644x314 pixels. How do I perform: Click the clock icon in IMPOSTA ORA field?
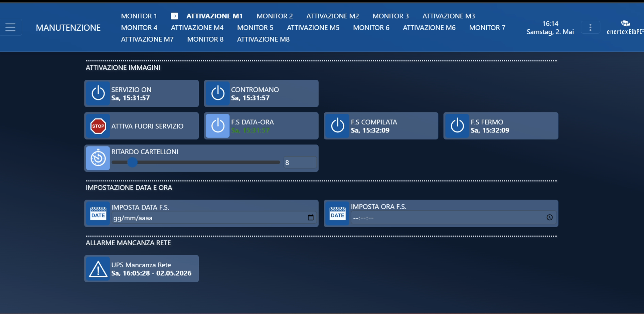[549, 218]
